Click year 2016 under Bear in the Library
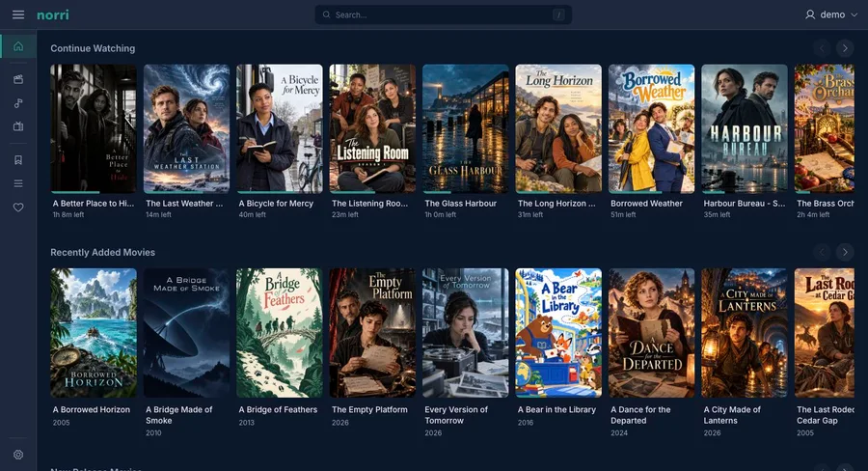This screenshot has height=471, width=868. coord(526,422)
